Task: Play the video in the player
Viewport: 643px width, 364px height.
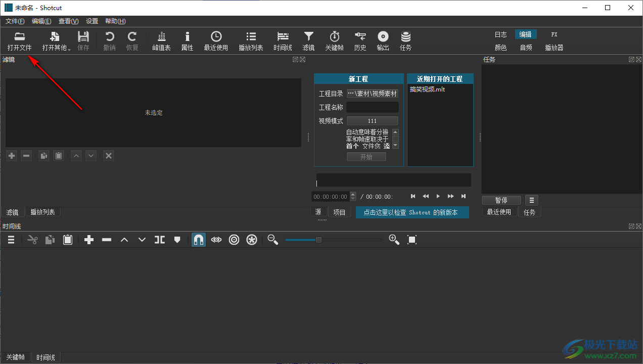Action: point(438,196)
